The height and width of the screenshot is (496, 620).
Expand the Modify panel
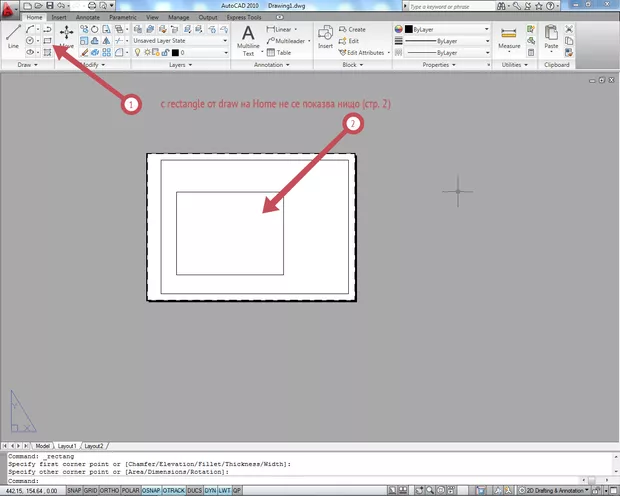click(93, 64)
